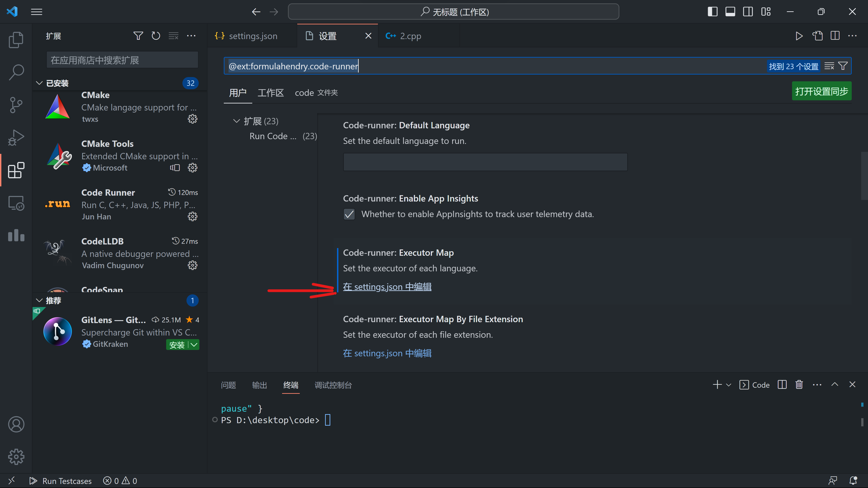Kill terminal with trash icon

point(799,385)
